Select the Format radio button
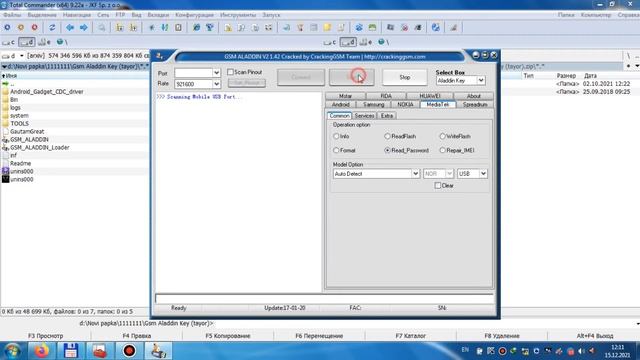The width and height of the screenshot is (640, 360). pos(336,151)
